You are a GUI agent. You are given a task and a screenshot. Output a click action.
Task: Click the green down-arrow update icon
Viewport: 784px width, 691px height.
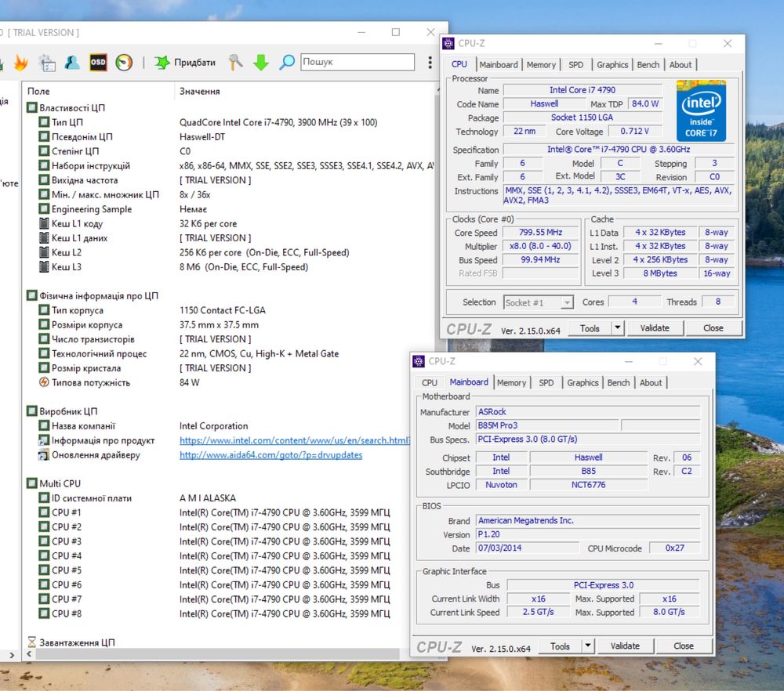coord(260,63)
